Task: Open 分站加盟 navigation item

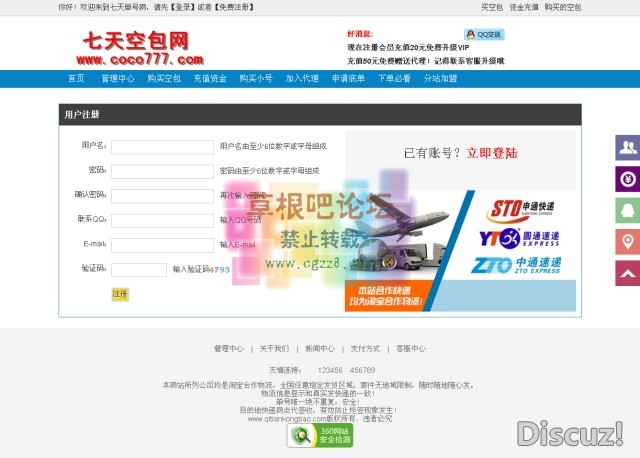Action: click(440, 78)
